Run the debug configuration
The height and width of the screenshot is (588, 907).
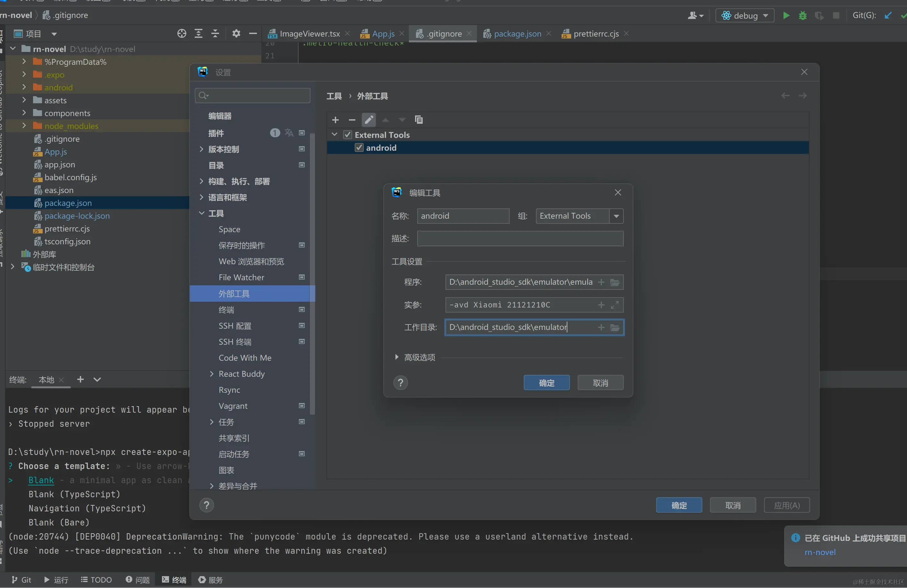786,16
